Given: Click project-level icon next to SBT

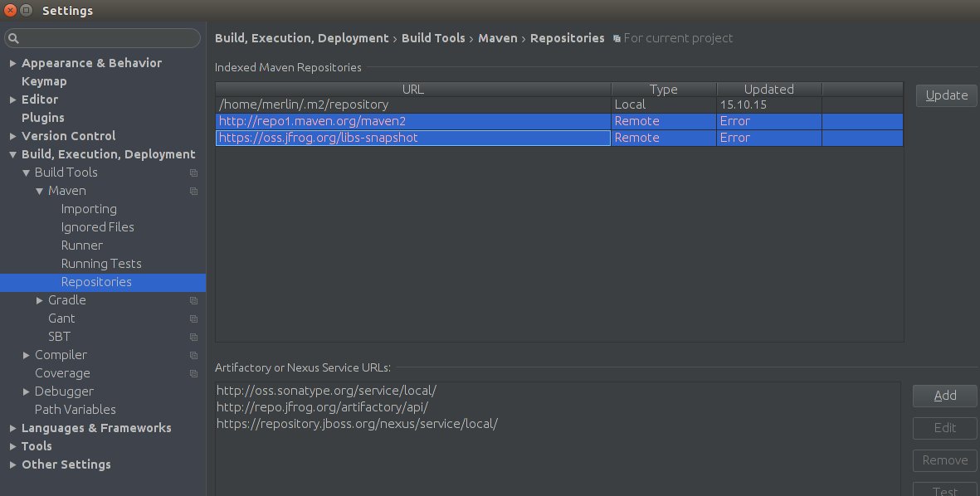Looking at the screenshot, I should (193, 337).
